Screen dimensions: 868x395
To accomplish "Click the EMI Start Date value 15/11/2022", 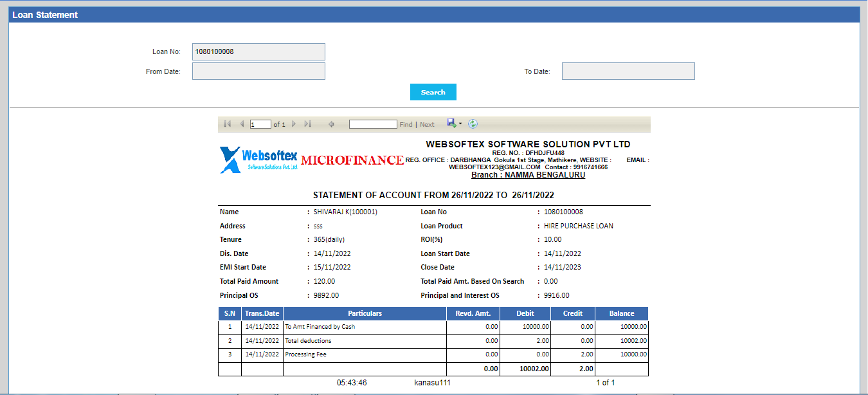I will 332,267.
